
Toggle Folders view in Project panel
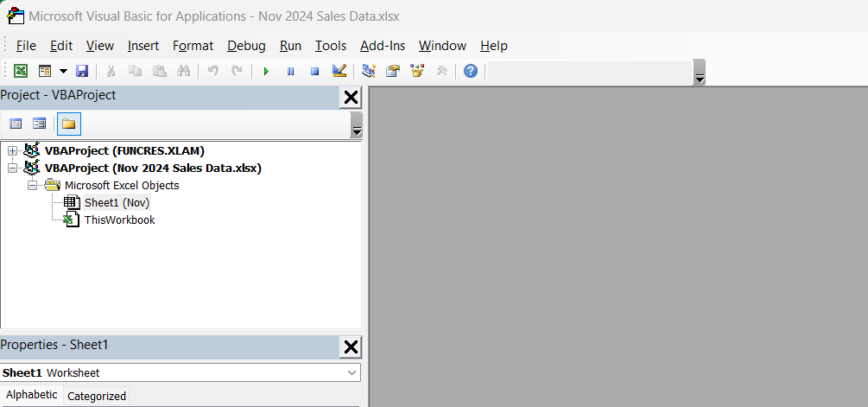pyautogui.click(x=68, y=124)
